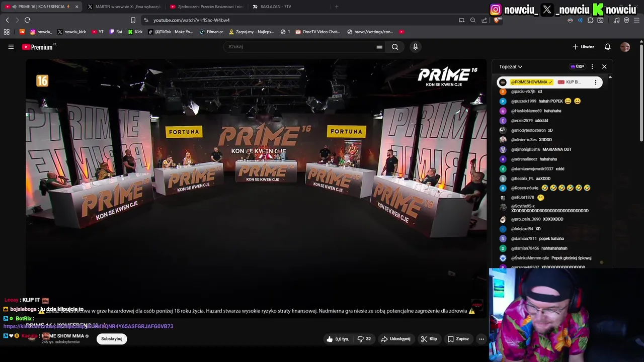Click the chat scrollbar up arrow
This screenshot has height=362, width=644.
tap(610, 77)
